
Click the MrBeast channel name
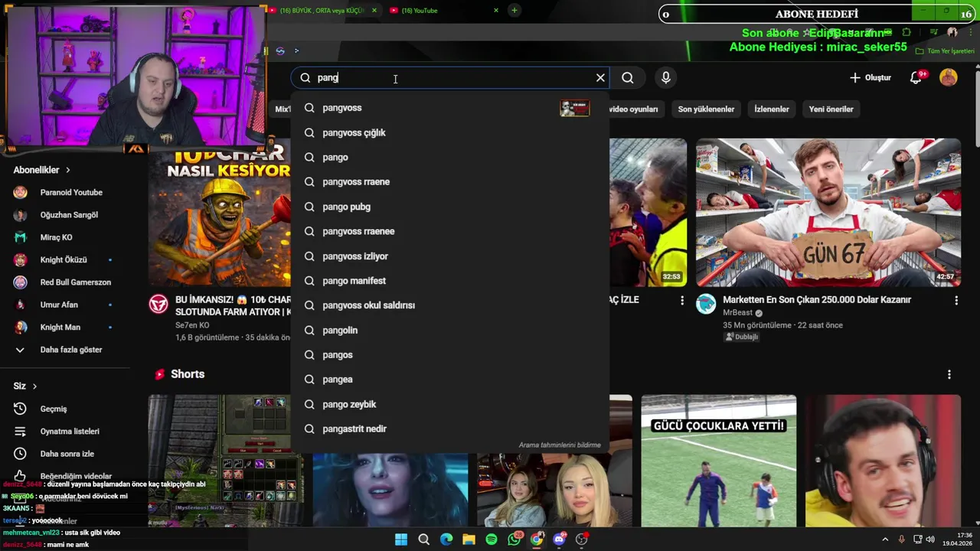(738, 312)
